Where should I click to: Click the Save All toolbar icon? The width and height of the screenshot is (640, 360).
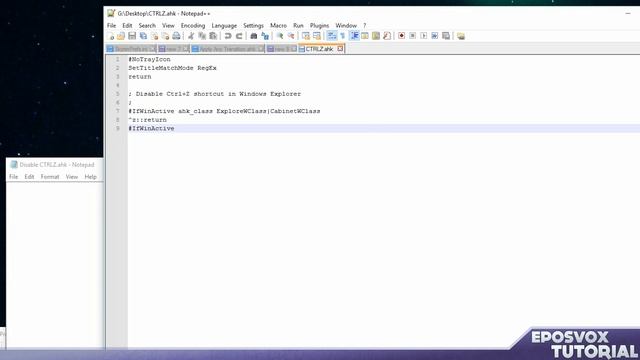(x=143, y=36)
